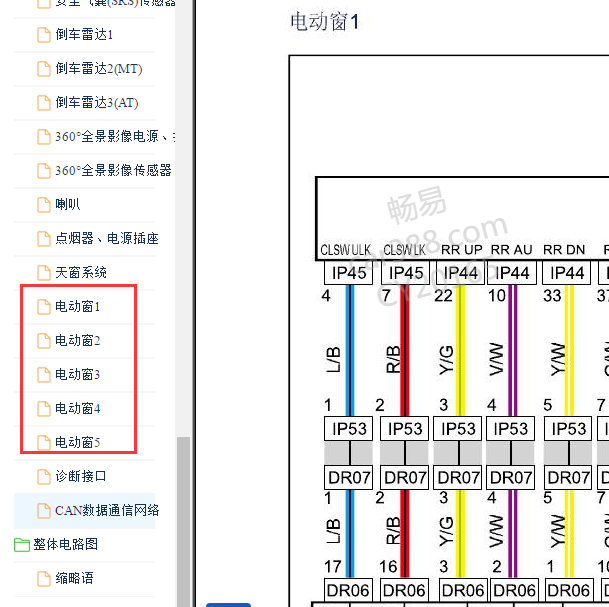609x607 pixels.
Task: Click the upper Y/W wire label
Action: click(x=558, y=360)
